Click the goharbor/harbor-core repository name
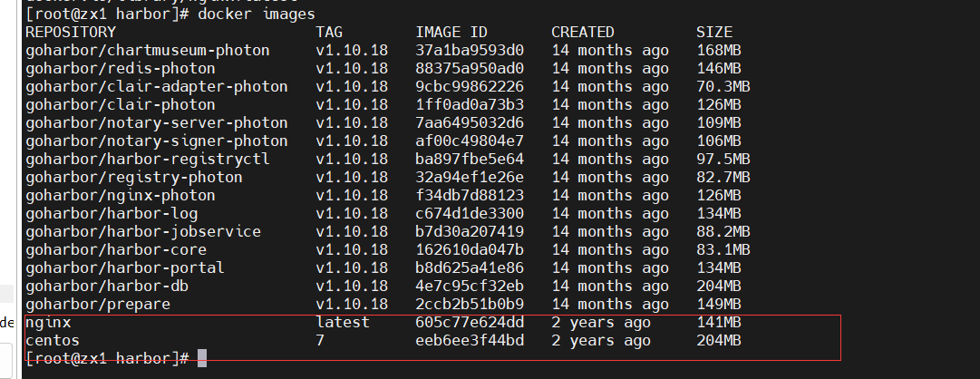 (116, 250)
